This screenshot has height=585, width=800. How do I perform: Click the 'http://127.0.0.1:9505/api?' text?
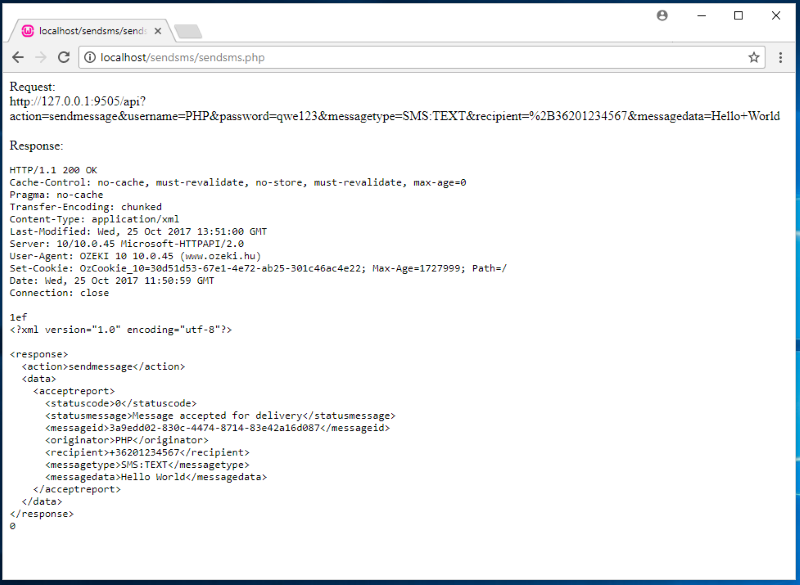(78, 101)
